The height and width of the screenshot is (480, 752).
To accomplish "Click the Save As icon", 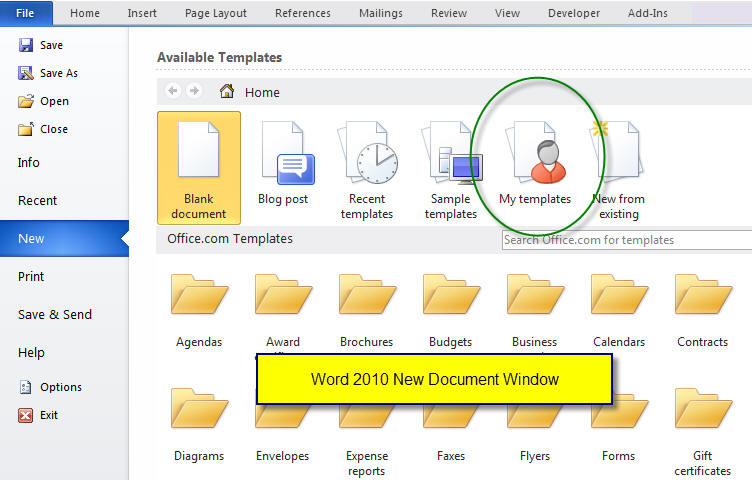I will 26,73.
